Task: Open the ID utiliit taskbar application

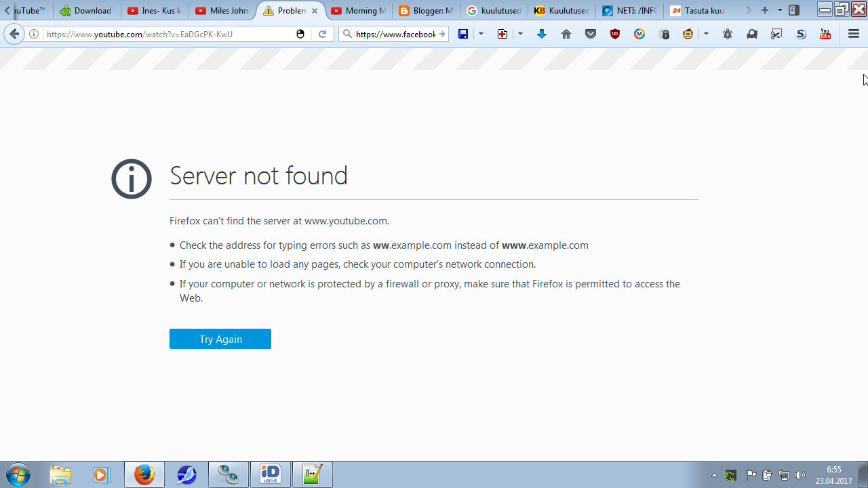Action: (x=270, y=474)
